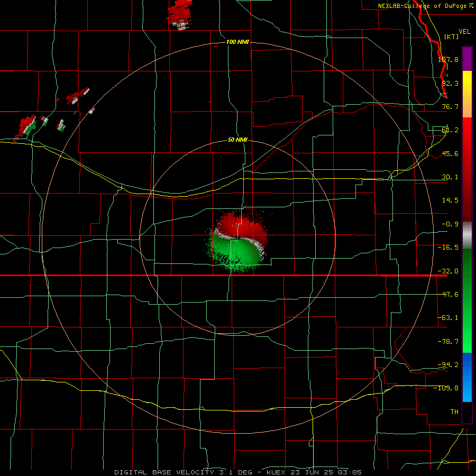Click the 45.6 legend value
Image resolution: width=476 pixels, height=476 pixels.
click(x=450, y=153)
